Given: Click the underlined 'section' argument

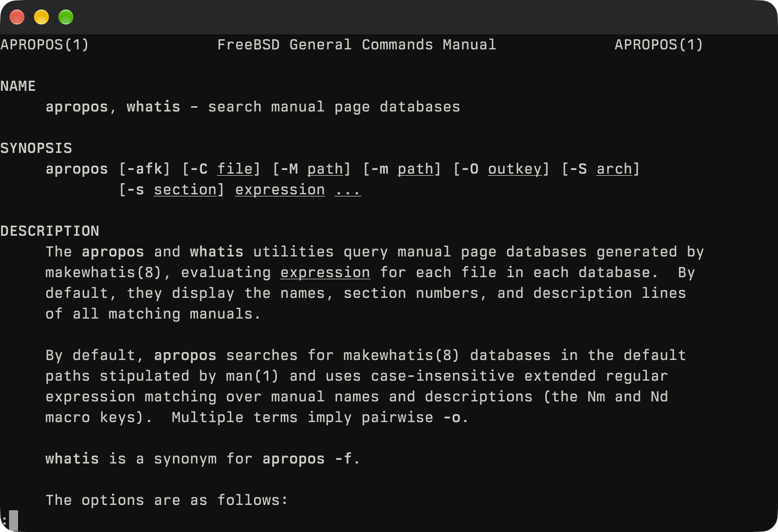Looking at the screenshot, I should 185,190.
